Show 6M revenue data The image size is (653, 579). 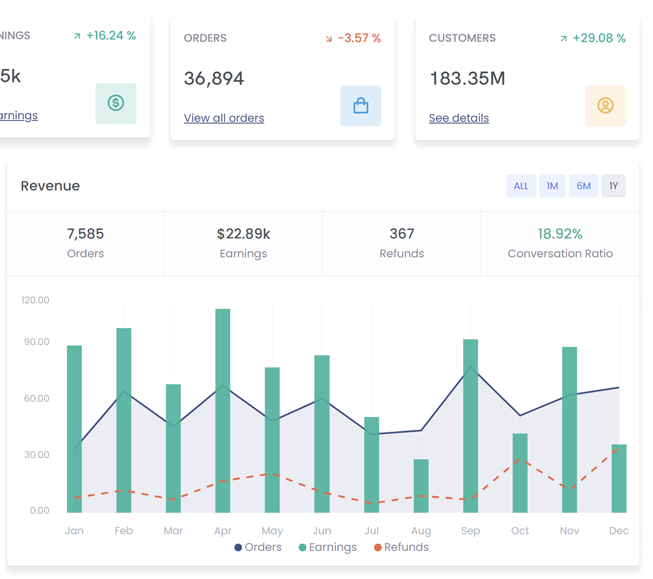point(583,186)
